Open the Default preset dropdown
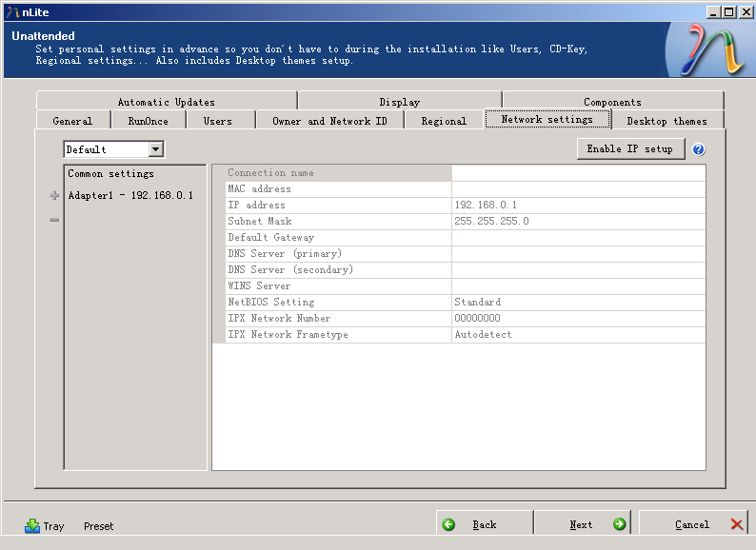756x550 pixels. [x=156, y=149]
